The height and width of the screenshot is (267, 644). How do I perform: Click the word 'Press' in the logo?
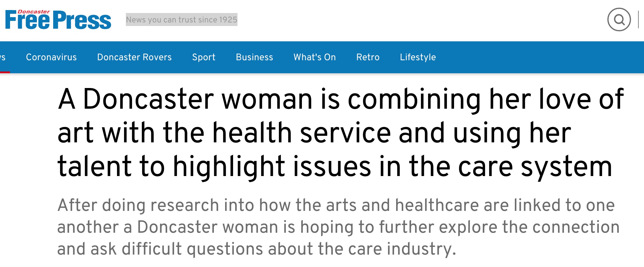(x=83, y=21)
